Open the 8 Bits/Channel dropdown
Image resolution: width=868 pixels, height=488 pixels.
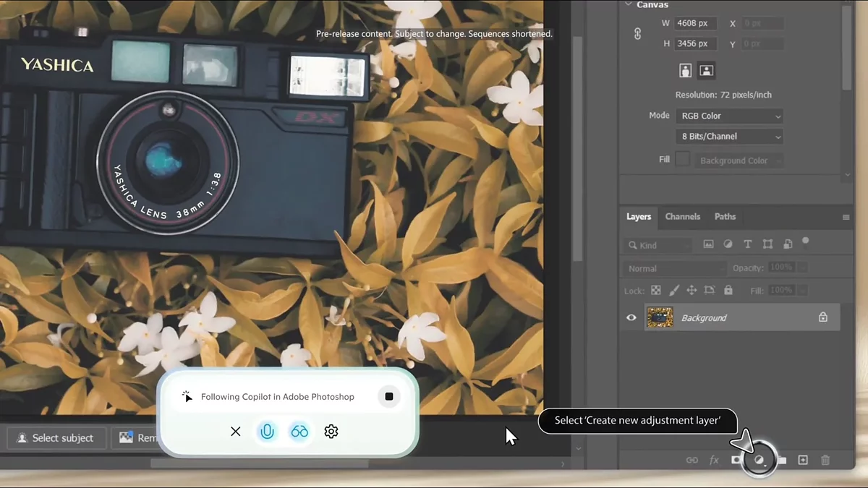[x=731, y=137]
